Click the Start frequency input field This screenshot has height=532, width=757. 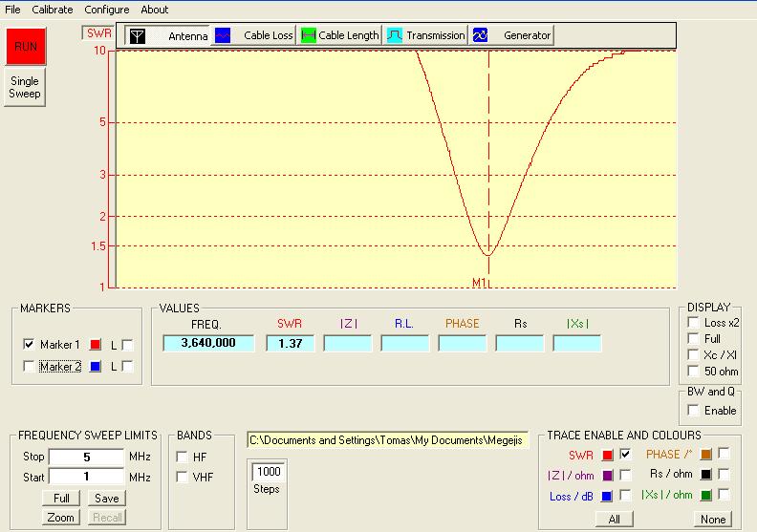86,477
